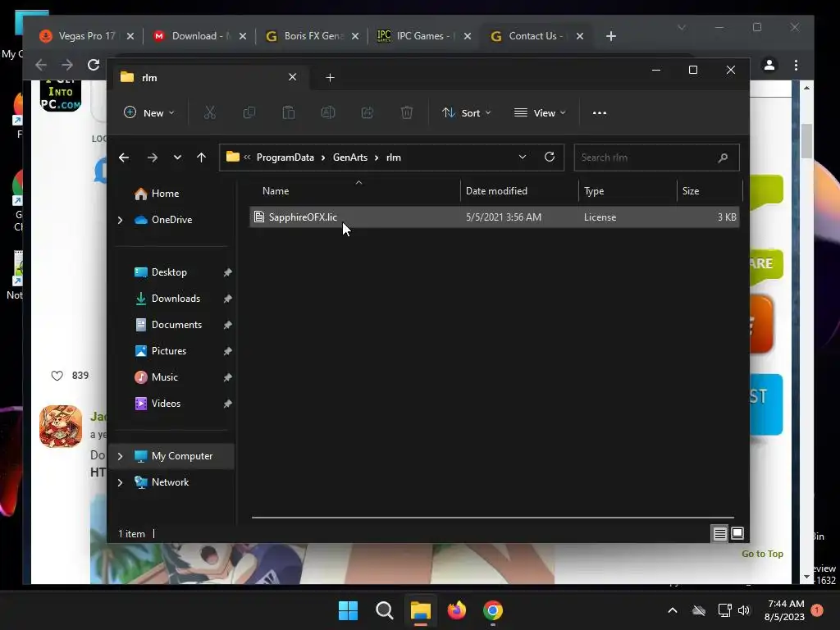Open the Downloads quick access folder
The height and width of the screenshot is (630, 840).
click(x=176, y=299)
